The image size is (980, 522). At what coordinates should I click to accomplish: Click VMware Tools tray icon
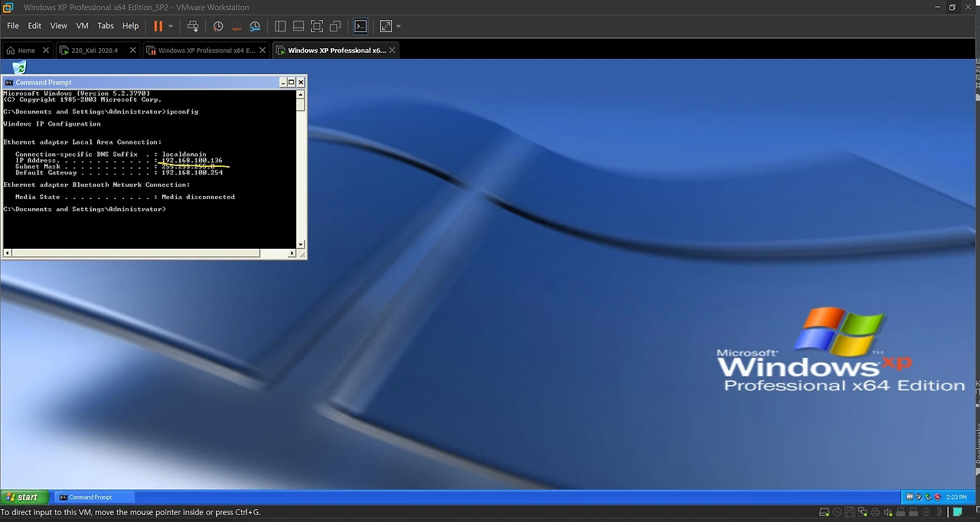[x=910, y=497]
